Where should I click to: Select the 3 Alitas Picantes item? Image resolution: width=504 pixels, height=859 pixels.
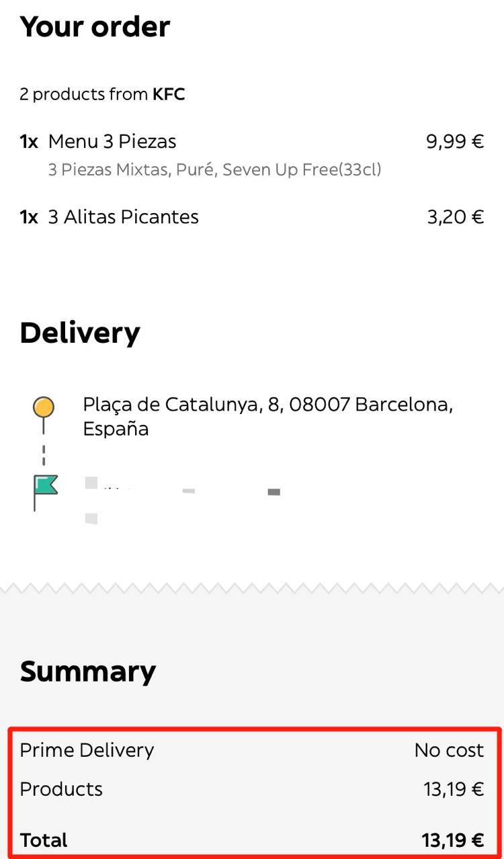pos(124,217)
